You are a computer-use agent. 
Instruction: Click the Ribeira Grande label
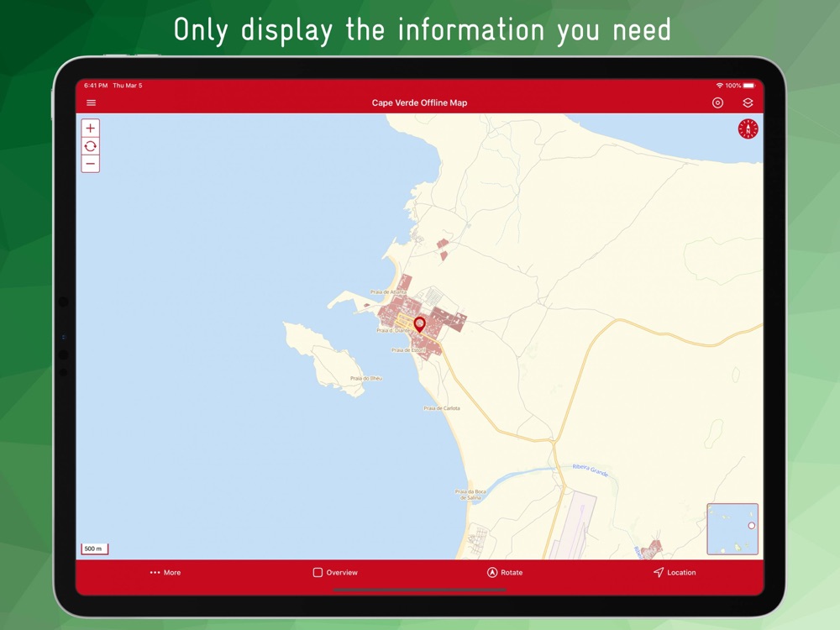(590, 470)
